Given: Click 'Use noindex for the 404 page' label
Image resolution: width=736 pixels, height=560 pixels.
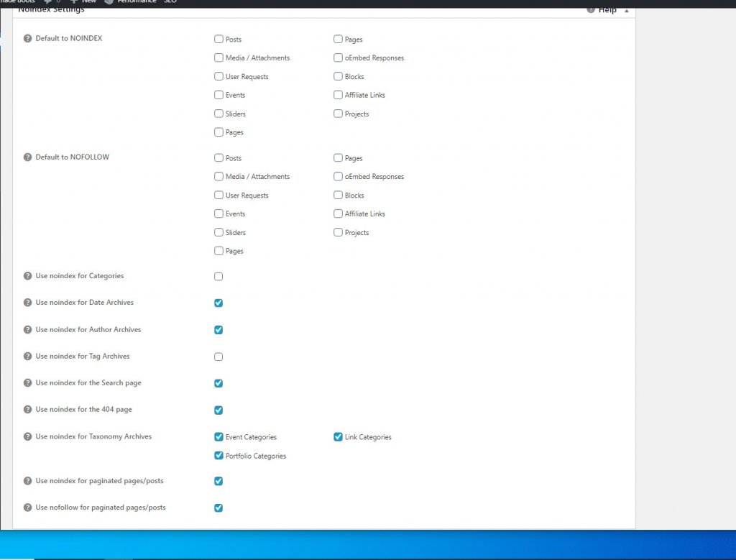Looking at the screenshot, I should pyautogui.click(x=84, y=410).
